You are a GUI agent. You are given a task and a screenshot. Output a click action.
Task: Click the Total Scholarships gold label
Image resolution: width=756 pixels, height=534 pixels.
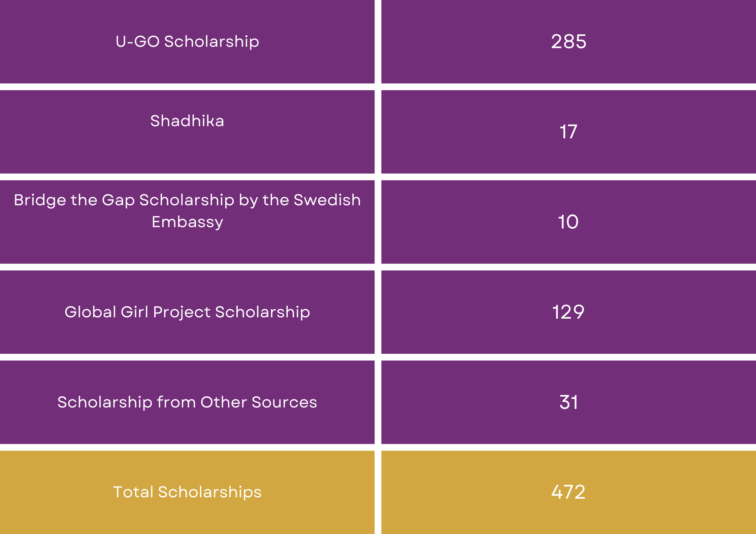click(x=187, y=492)
